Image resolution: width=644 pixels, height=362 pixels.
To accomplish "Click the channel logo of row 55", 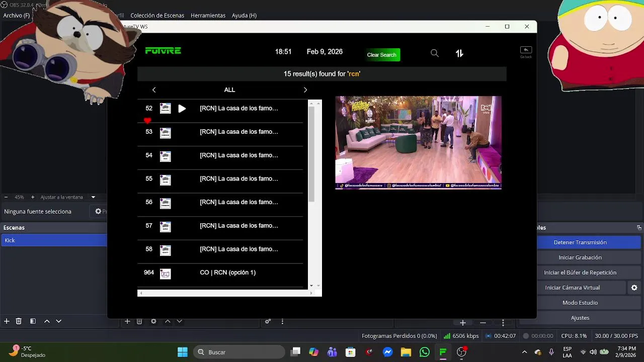I will click(166, 180).
